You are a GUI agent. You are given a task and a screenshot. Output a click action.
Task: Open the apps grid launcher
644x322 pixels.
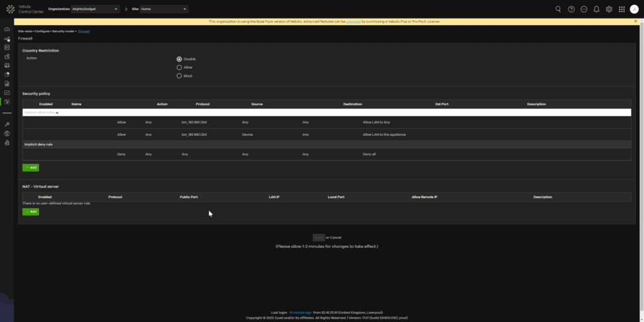[621, 9]
